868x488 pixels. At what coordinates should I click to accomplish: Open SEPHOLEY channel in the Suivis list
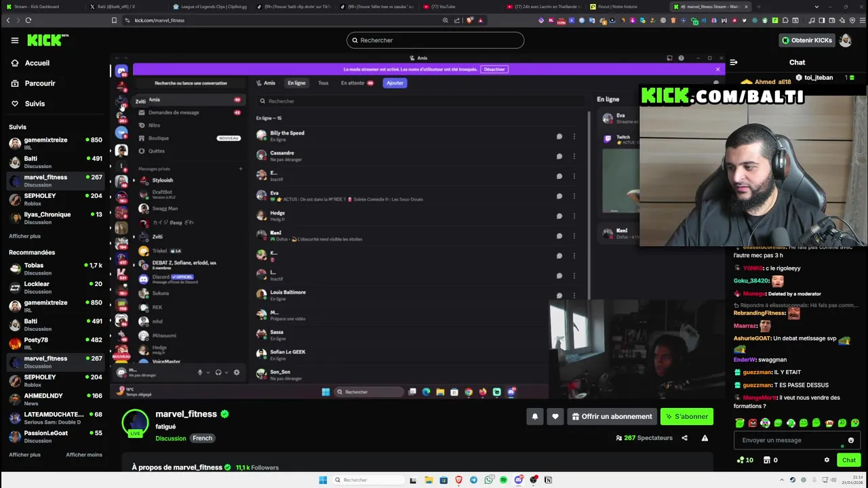click(55, 199)
